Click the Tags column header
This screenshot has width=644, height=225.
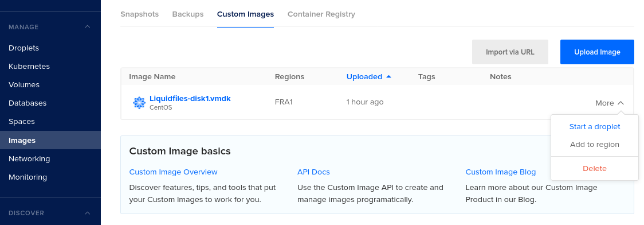tap(426, 76)
